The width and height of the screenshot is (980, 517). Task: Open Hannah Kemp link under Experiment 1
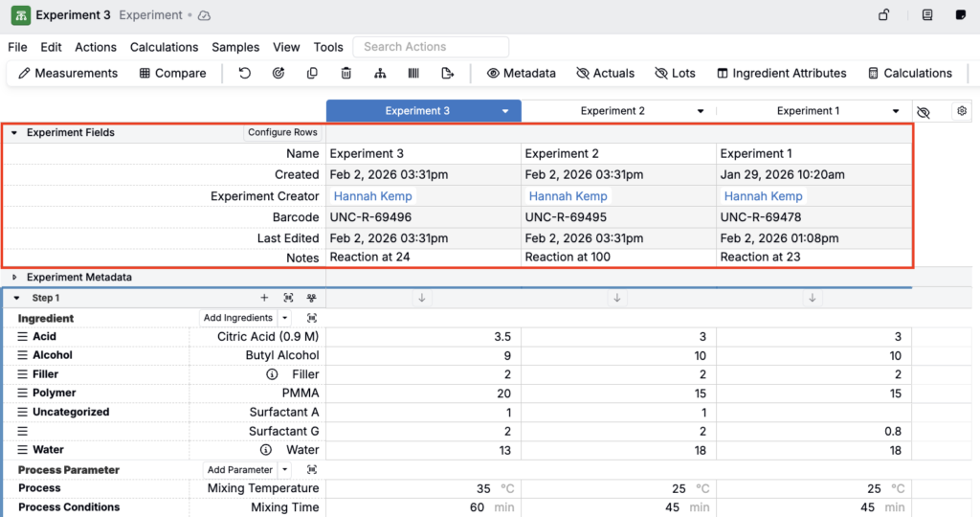click(764, 196)
